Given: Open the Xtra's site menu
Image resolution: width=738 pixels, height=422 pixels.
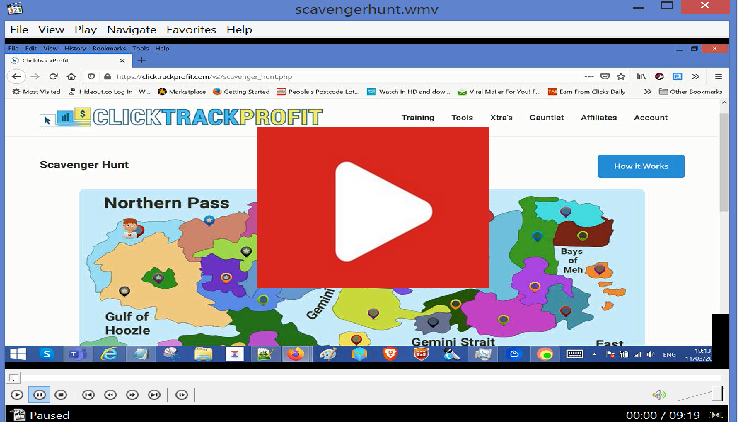Looking at the screenshot, I should coord(501,118).
